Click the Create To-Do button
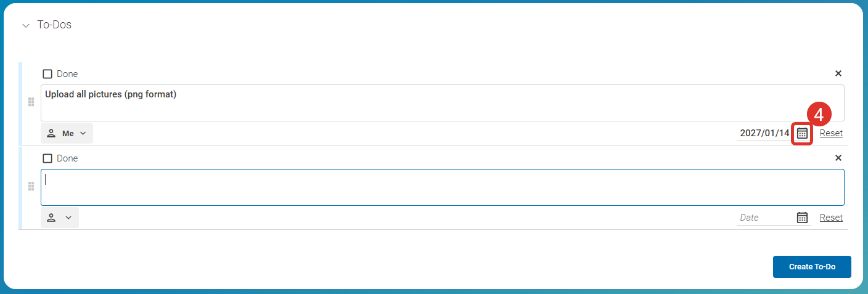This screenshot has height=294, width=868. (812, 267)
